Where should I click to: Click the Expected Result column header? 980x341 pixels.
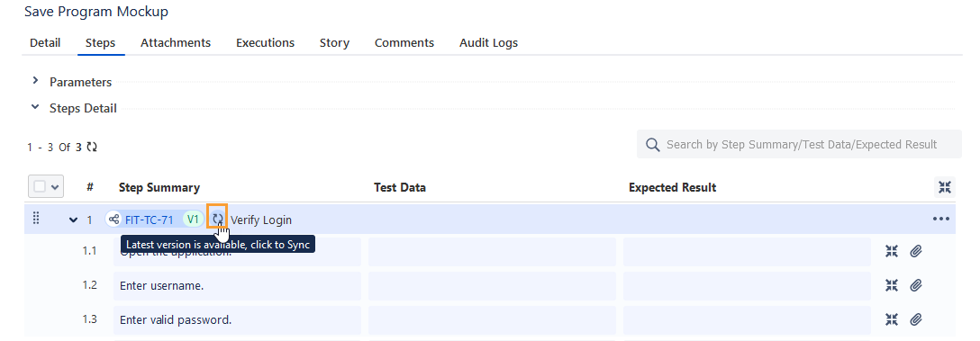pos(673,187)
